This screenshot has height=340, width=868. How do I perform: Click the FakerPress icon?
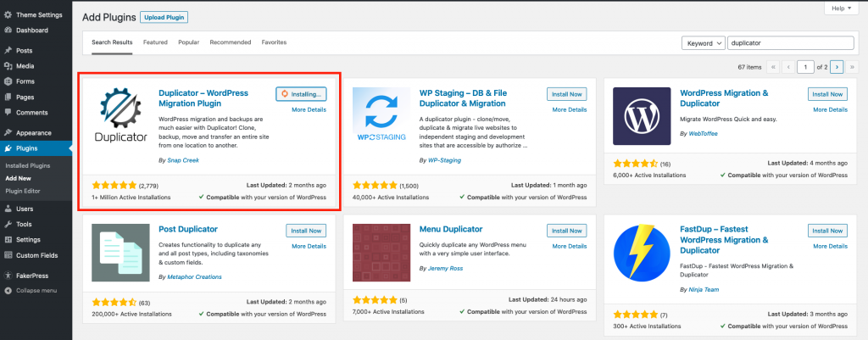click(x=8, y=276)
